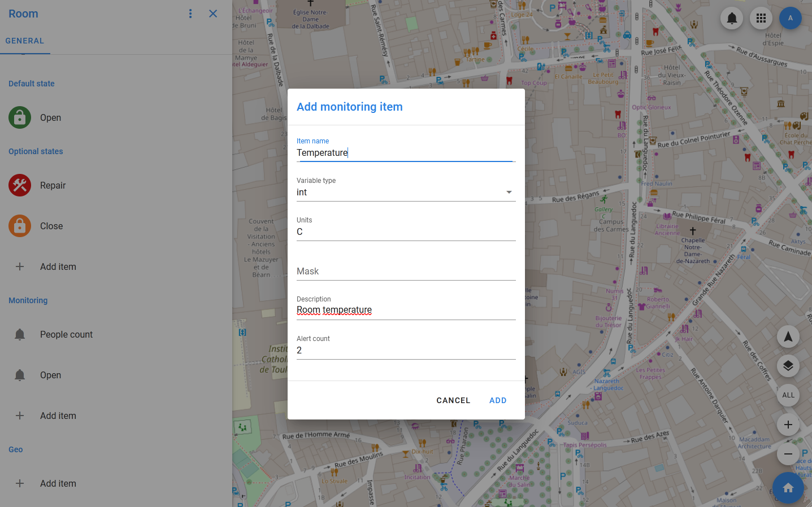812x507 pixels.
Task: Open the Room three-dot options menu
Action: pyautogui.click(x=190, y=14)
